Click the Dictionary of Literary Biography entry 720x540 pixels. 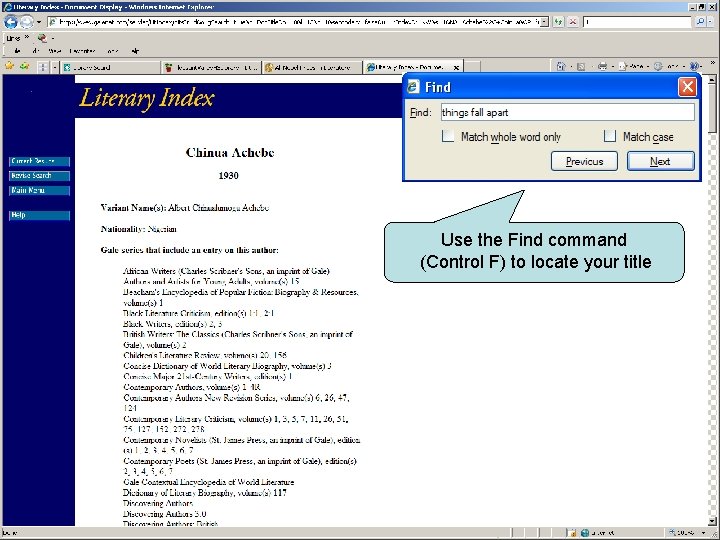coord(205,493)
